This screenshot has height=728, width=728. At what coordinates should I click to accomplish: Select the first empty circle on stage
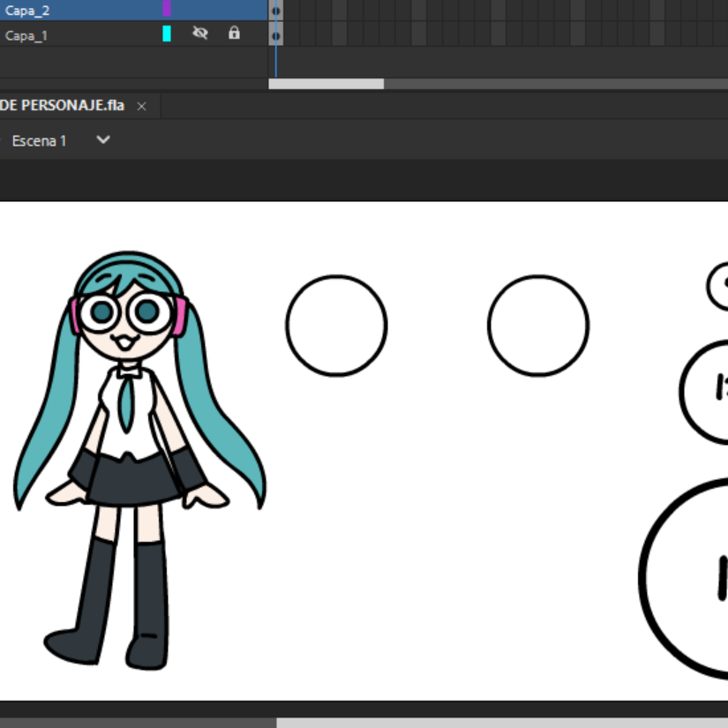pos(336,326)
